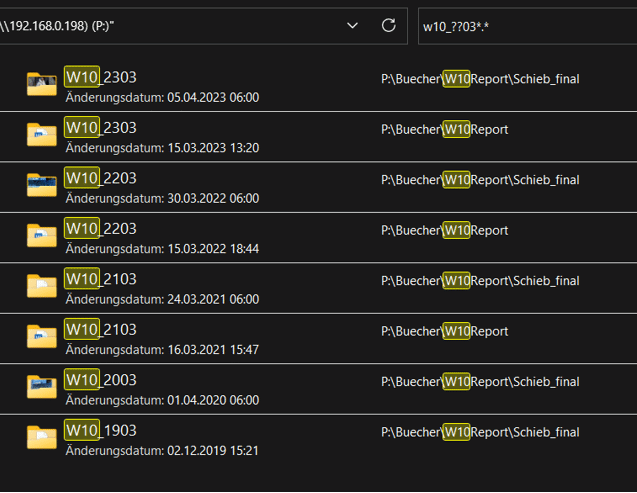Click folder icon of W10_2303 dated 15.03.2023
This screenshot has height=493, width=637.
coord(41,135)
